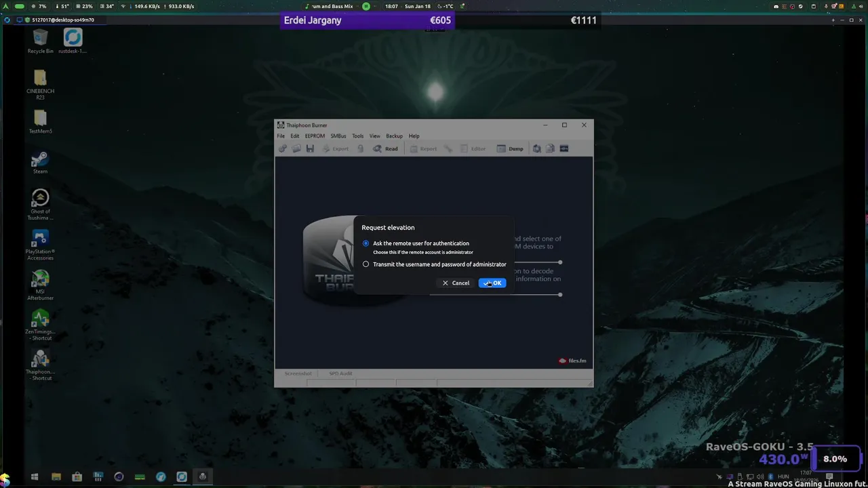Screen dimensions: 868x488
Task: Click wrench icon next to Report
Action: 448,148
